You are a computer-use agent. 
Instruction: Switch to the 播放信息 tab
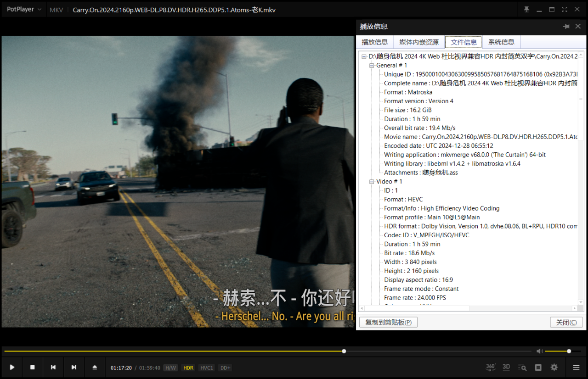coord(375,42)
